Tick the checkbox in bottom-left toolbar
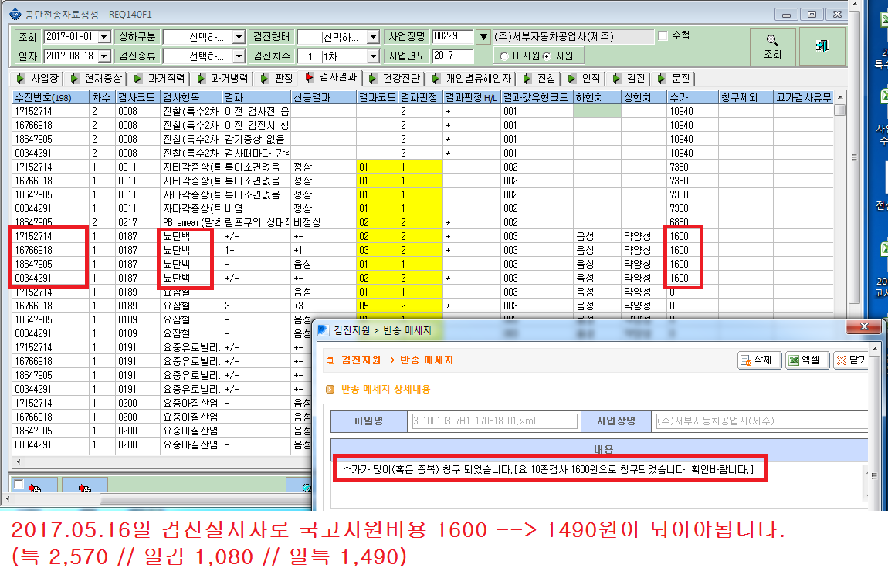The height and width of the screenshot is (588, 888). 19,485
